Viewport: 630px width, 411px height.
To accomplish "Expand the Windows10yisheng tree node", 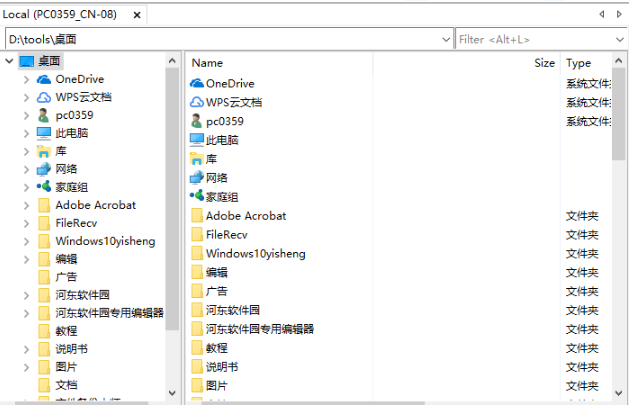I will coord(26,241).
